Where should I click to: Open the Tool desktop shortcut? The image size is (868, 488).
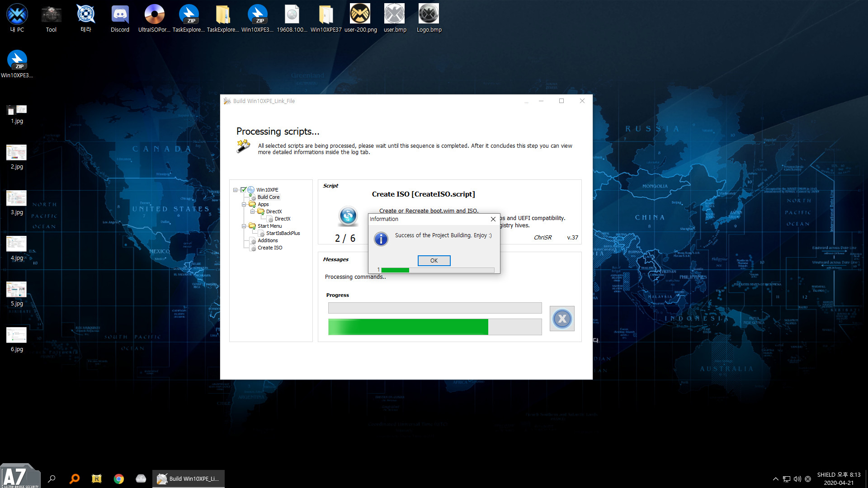[x=51, y=18]
